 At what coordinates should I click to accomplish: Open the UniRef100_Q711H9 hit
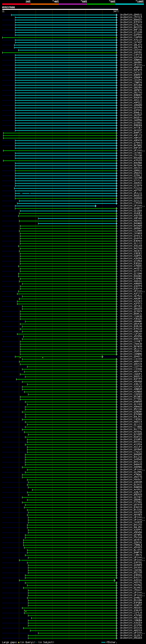click(x=131, y=32)
